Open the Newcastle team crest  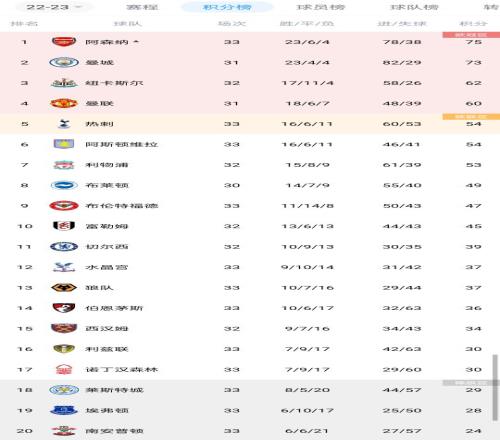tap(64, 83)
